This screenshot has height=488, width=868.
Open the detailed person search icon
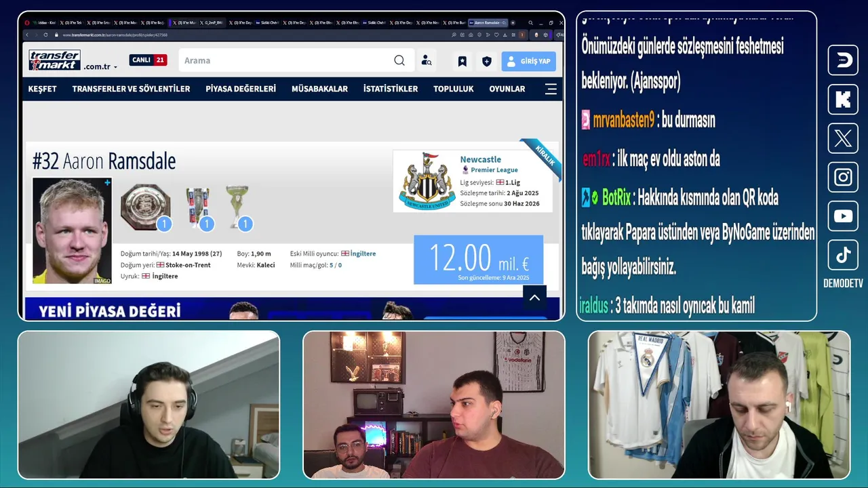coord(426,60)
